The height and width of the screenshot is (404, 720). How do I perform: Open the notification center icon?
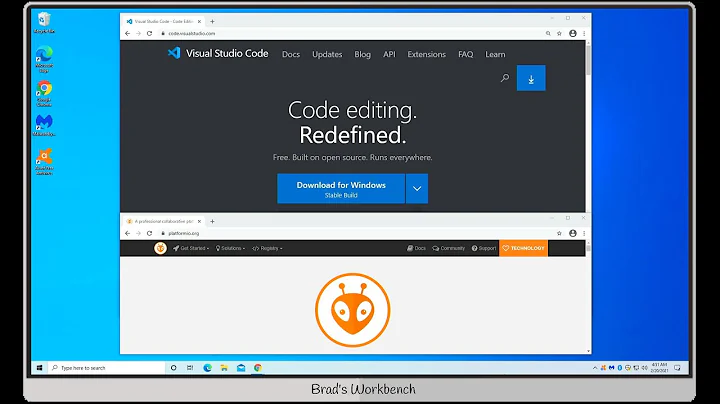click(677, 368)
